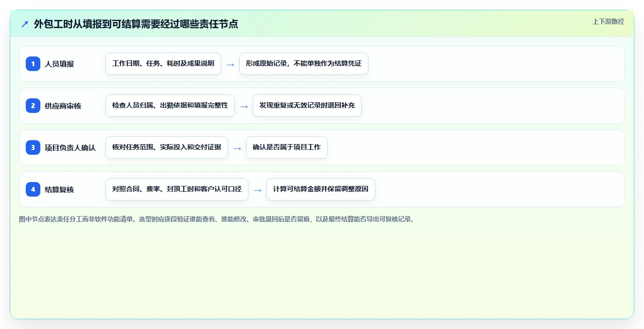Image resolution: width=644 pixels, height=329 pixels.
Task: Select step number 1 badge
Action: pyautogui.click(x=33, y=64)
